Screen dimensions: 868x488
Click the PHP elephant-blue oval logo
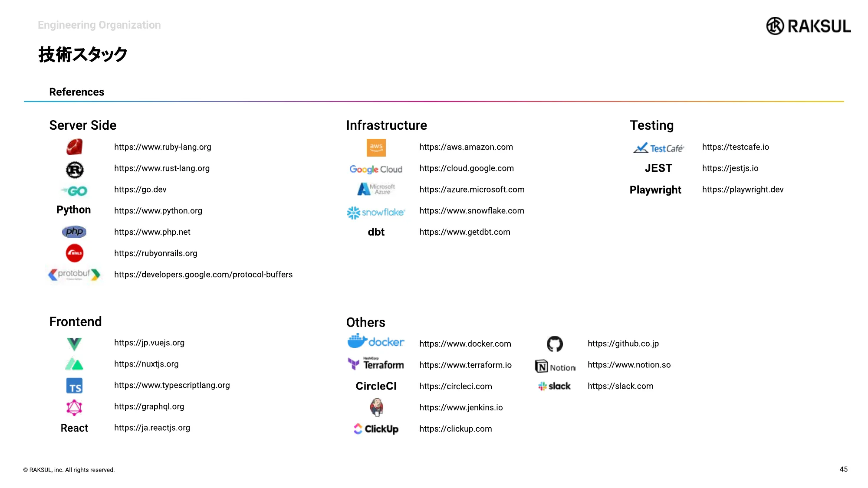pyautogui.click(x=74, y=232)
